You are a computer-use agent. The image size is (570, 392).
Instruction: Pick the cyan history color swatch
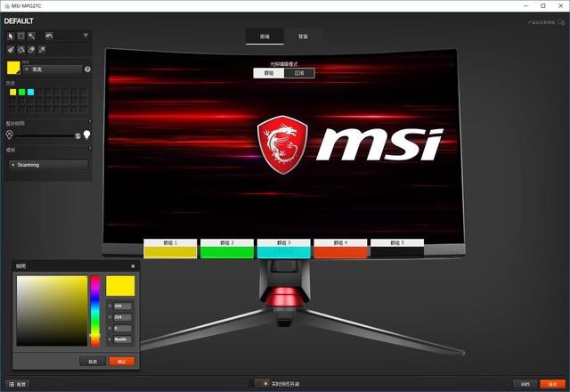click(x=30, y=92)
